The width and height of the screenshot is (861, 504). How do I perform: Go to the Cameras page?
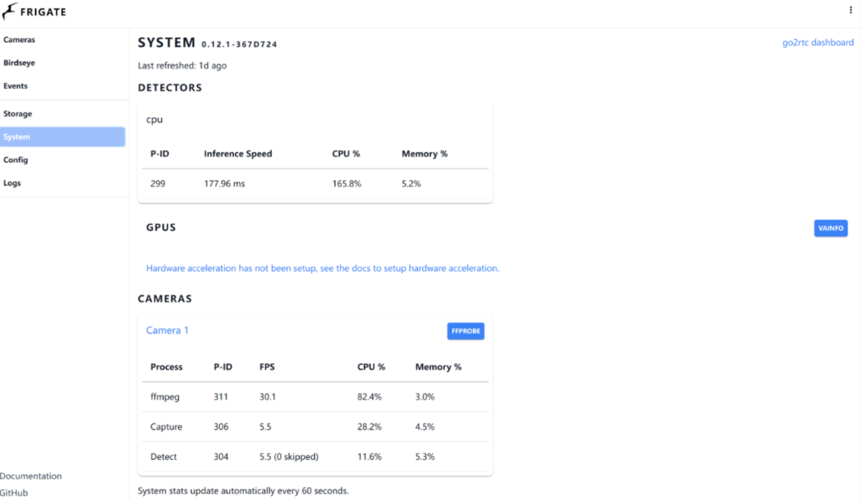(x=19, y=40)
